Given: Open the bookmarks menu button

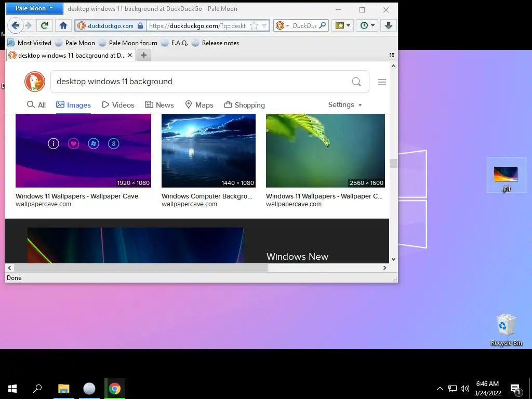Looking at the screenshot, I should click(343, 25).
